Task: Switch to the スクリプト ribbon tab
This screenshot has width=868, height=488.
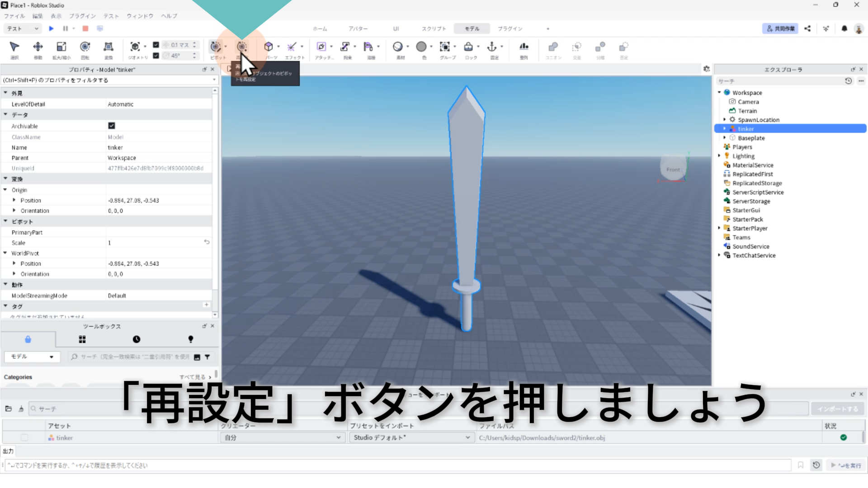Action: [x=434, y=28]
